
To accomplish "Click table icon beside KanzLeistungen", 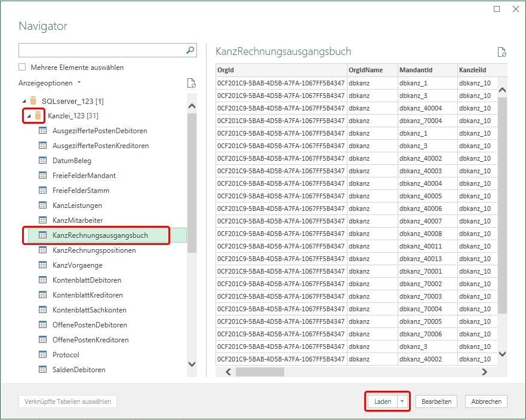I will (x=42, y=205).
